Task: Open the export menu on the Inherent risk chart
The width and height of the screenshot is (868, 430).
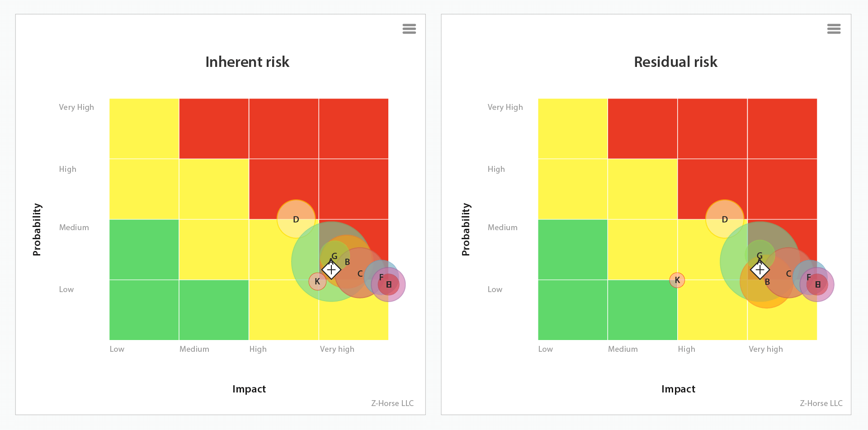Action: [x=409, y=28]
